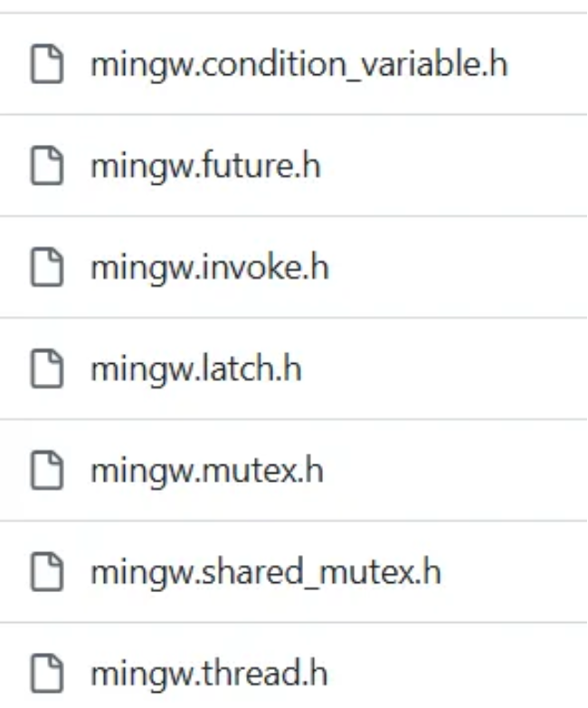Click the document icon beside mingw.latch.h
Image resolution: width=588 pixels, height=708 pixels.
click(47, 368)
